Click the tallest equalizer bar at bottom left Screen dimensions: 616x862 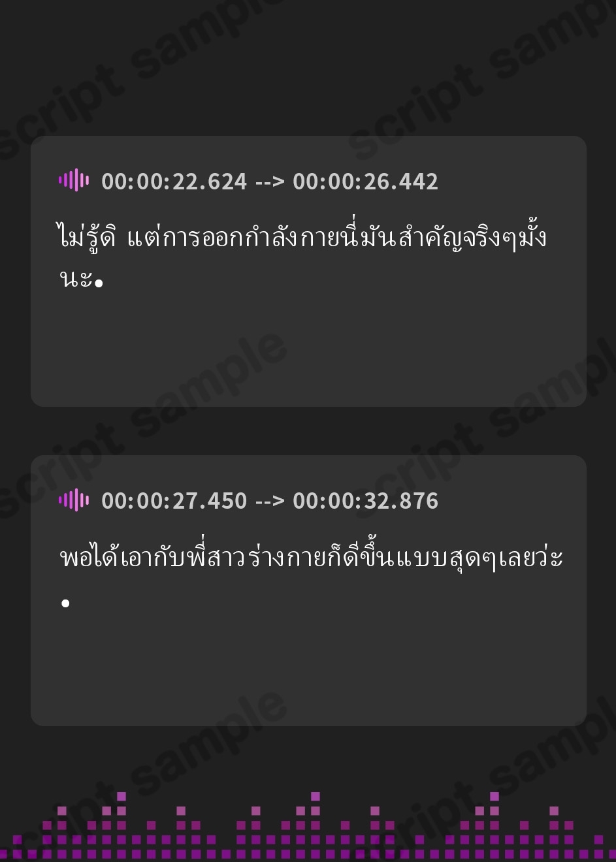tap(122, 825)
